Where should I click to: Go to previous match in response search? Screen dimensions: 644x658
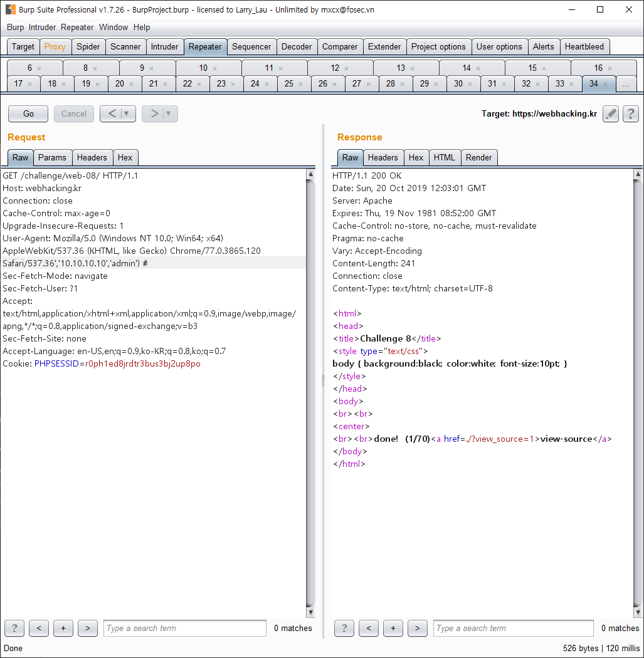click(x=369, y=628)
